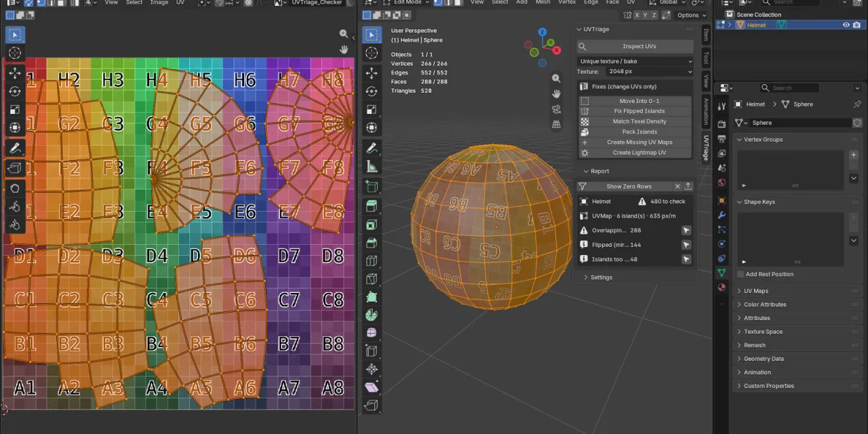
Task: Select the Scale tool in UV editor
Action: tap(15, 109)
